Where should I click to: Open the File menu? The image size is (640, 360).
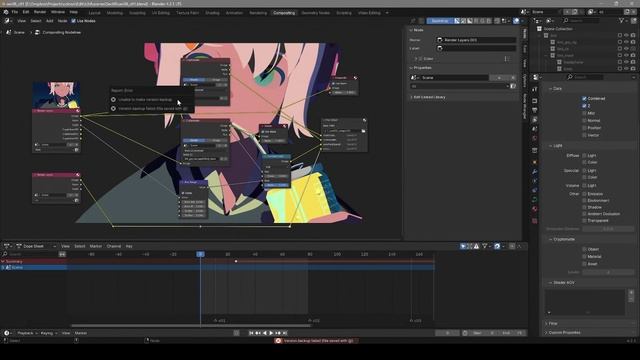[15, 12]
